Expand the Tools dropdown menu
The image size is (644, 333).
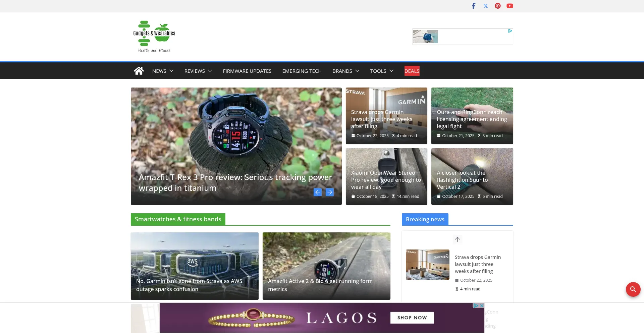[381, 71]
